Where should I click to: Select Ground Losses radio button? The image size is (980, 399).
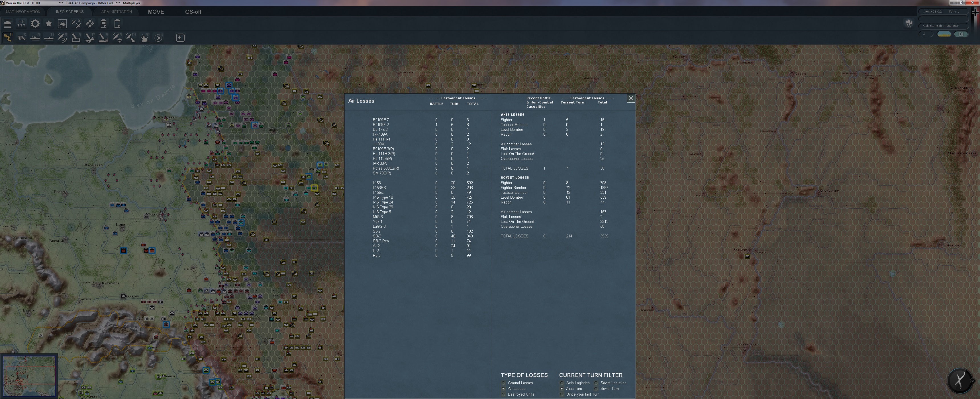pyautogui.click(x=504, y=383)
